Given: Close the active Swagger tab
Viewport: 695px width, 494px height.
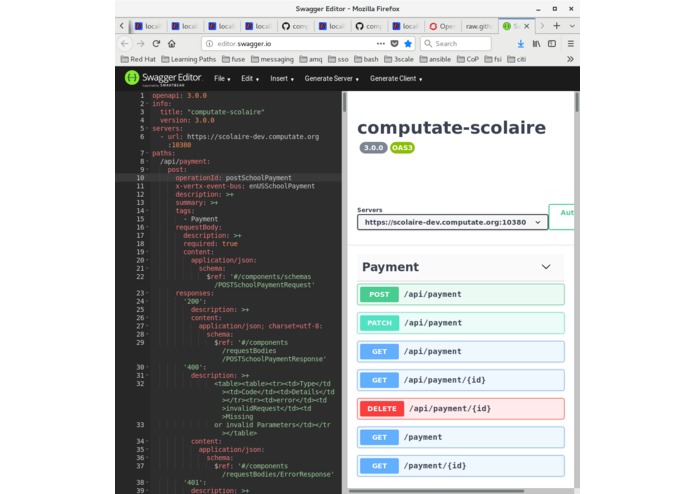Looking at the screenshot, I should click(527, 26).
